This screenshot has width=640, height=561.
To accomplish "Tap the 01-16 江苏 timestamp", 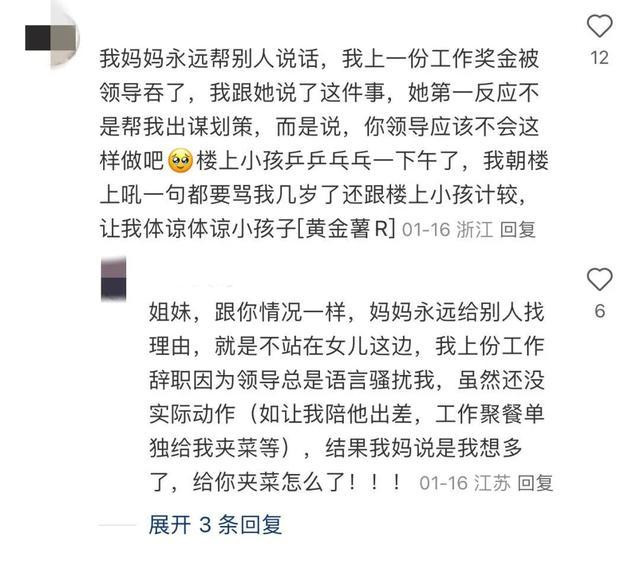I will pos(465,483).
